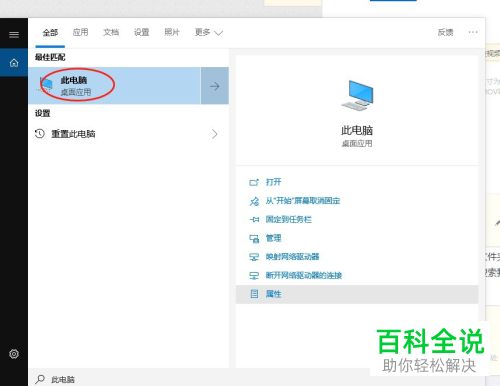500x386 pixels.
Task: Click 固定到任务栏
Action: tap(289, 219)
